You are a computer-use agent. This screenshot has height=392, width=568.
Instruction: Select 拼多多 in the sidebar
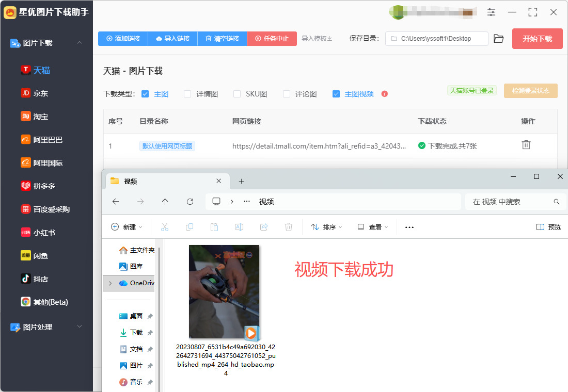coord(38,186)
